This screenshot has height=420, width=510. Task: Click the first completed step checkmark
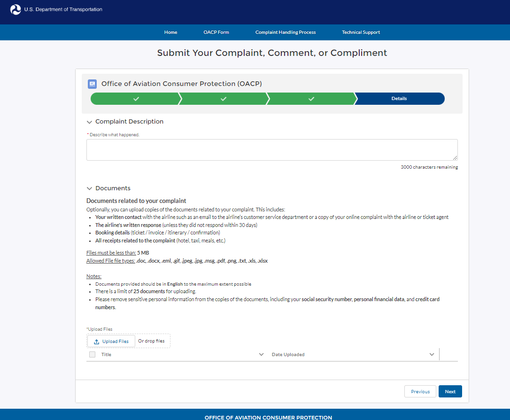(136, 99)
